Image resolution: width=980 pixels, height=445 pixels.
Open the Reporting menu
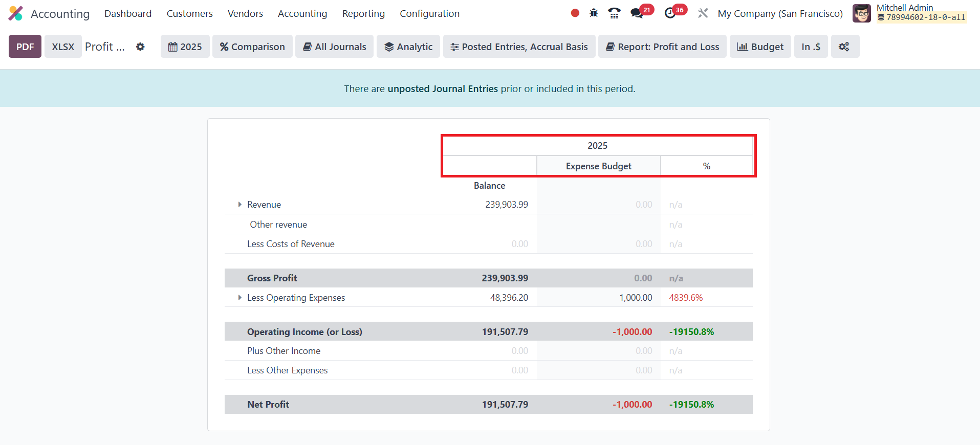363,13
